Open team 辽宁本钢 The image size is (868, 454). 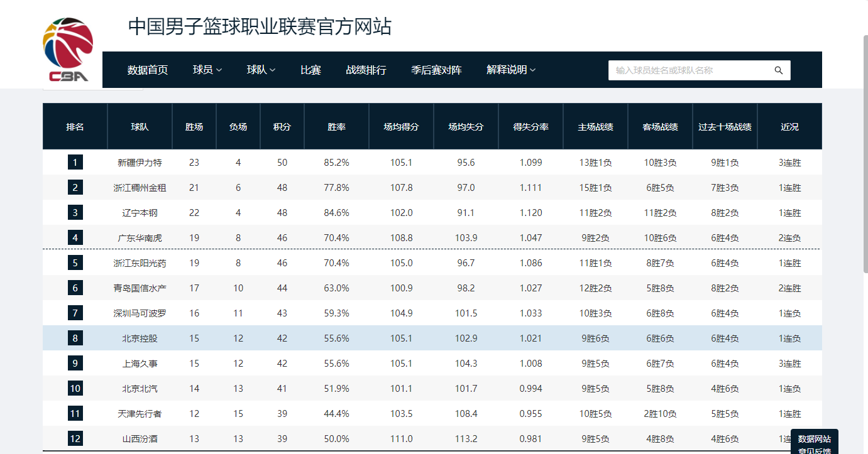coord(140,213)
